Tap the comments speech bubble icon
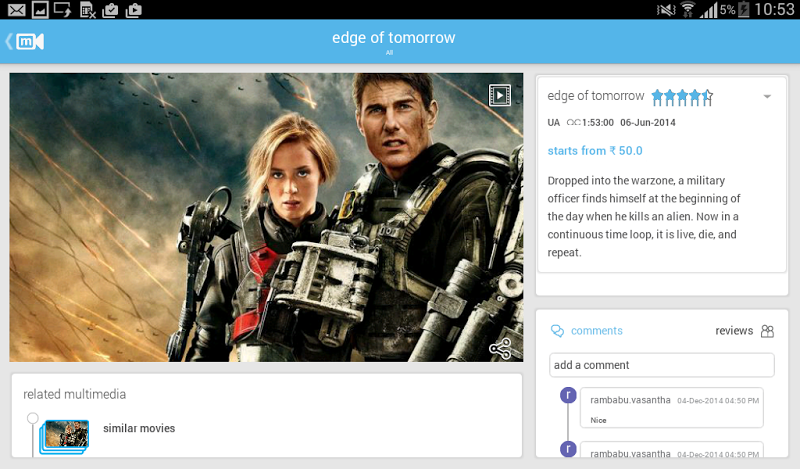 pos(557,331)
